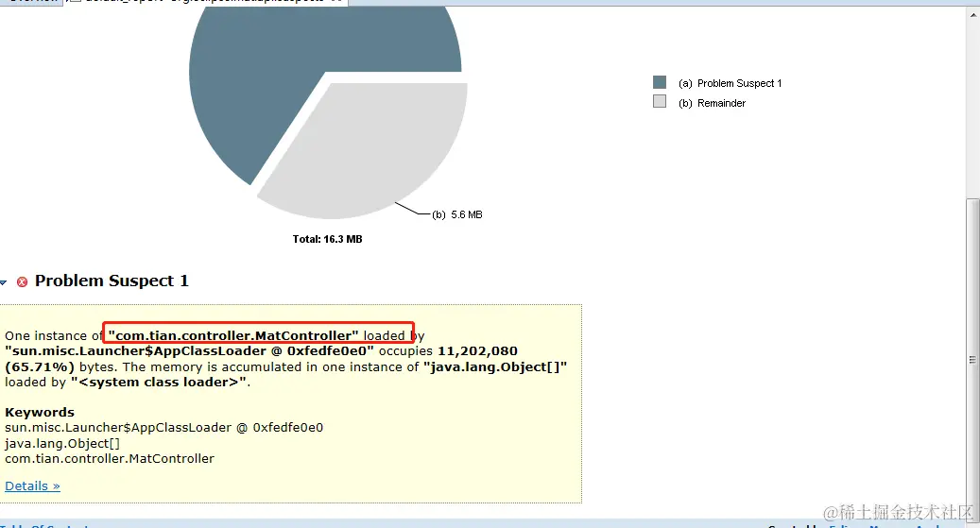Viewport: 980px width, 528px height.
Task: Click the legend label Problem Suspect 1
Action: [x=739, y=83]
